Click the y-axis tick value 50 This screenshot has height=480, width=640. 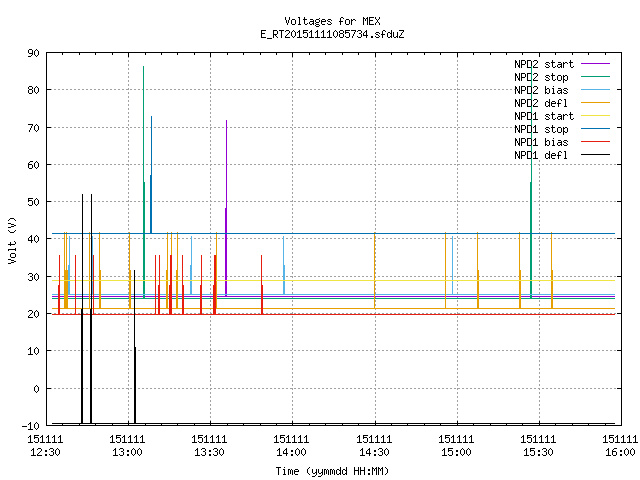tap(33, 202)
